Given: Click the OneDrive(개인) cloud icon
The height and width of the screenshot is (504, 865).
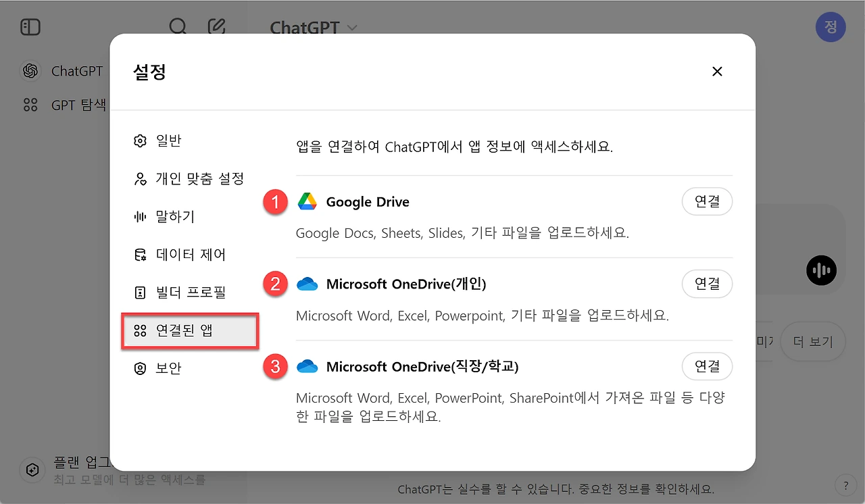Looking at the screenshot, I should click(x=307, y=284).
